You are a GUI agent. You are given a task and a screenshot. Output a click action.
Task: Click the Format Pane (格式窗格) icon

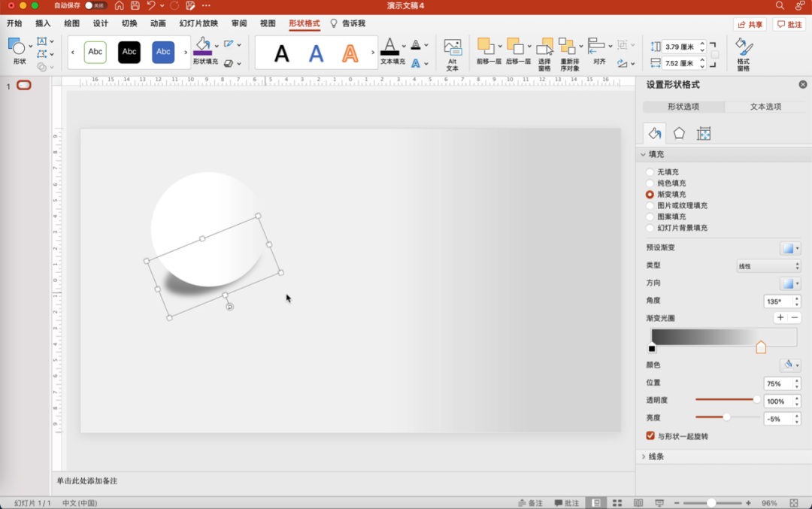743,53
